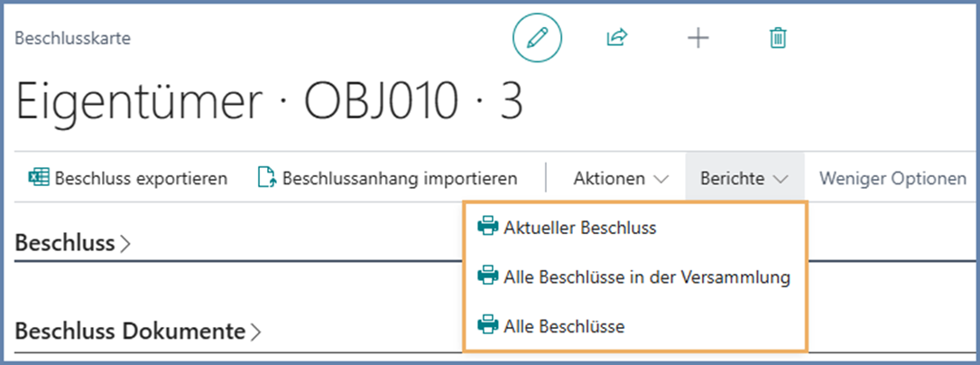Click the pencil edit icon
The width and height of the screenshot is (980, 365).
point(537,38)
